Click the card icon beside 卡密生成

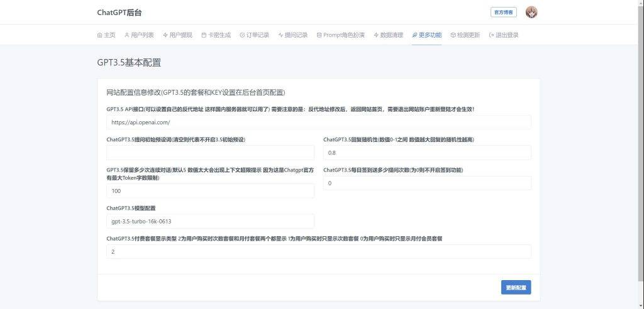coord(204,35)
